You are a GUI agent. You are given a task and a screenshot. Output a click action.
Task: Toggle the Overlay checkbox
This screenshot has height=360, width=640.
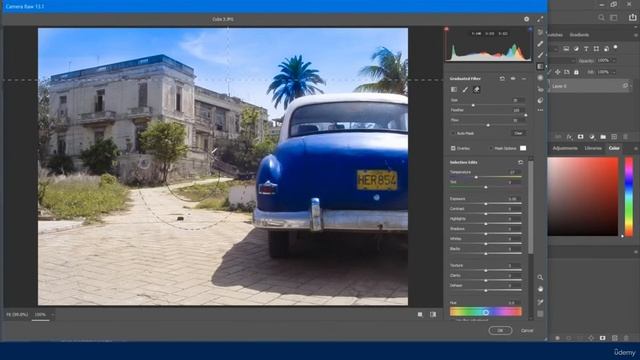453,148
